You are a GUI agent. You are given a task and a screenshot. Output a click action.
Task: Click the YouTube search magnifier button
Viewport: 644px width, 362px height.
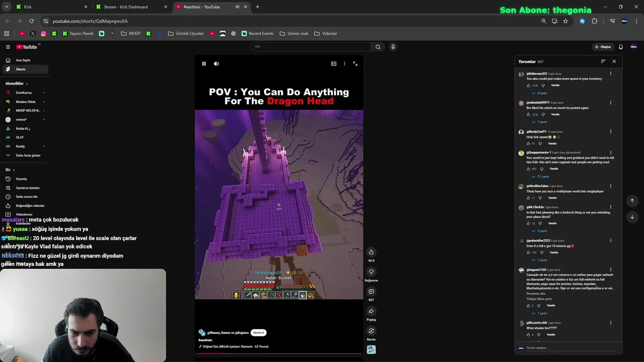[378, 47]
